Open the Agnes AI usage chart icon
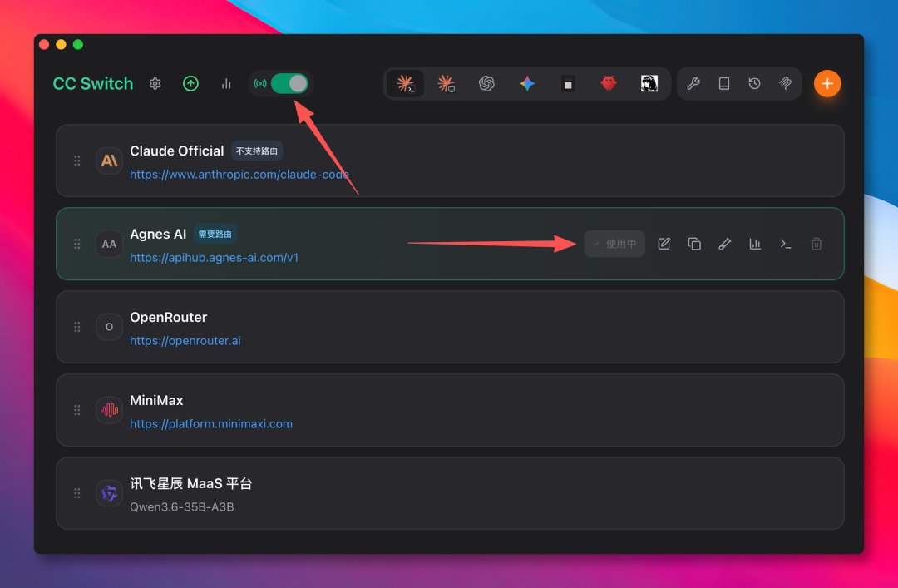The width and height of the screenshot is (898, 588). pos(755,244)
